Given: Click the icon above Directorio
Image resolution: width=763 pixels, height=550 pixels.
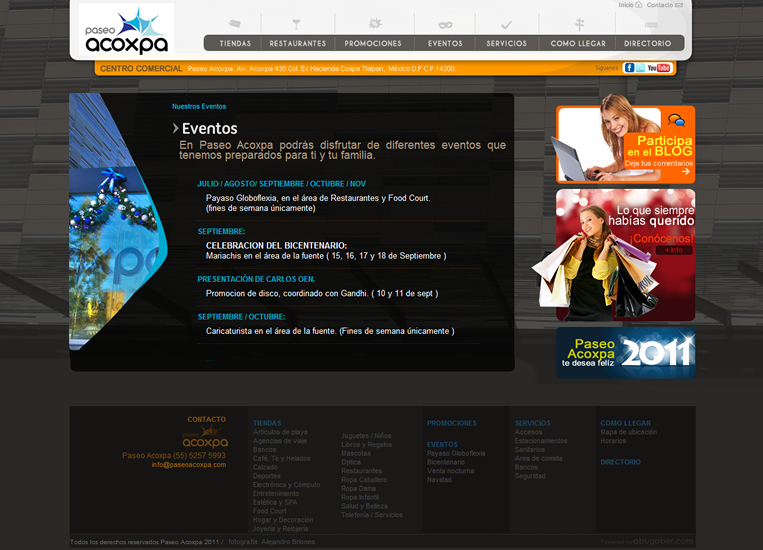Looking at the screenshot, I should [651, 24].
